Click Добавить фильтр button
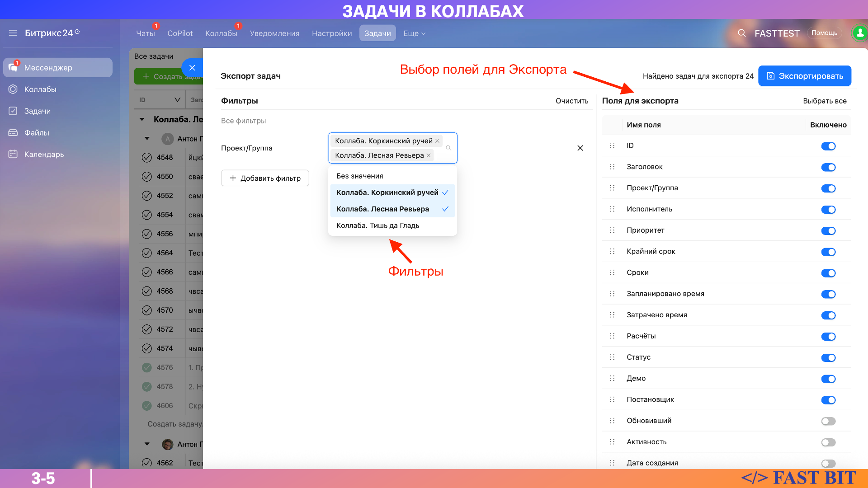The image size is (868, 488). click(x=265, y=178)
